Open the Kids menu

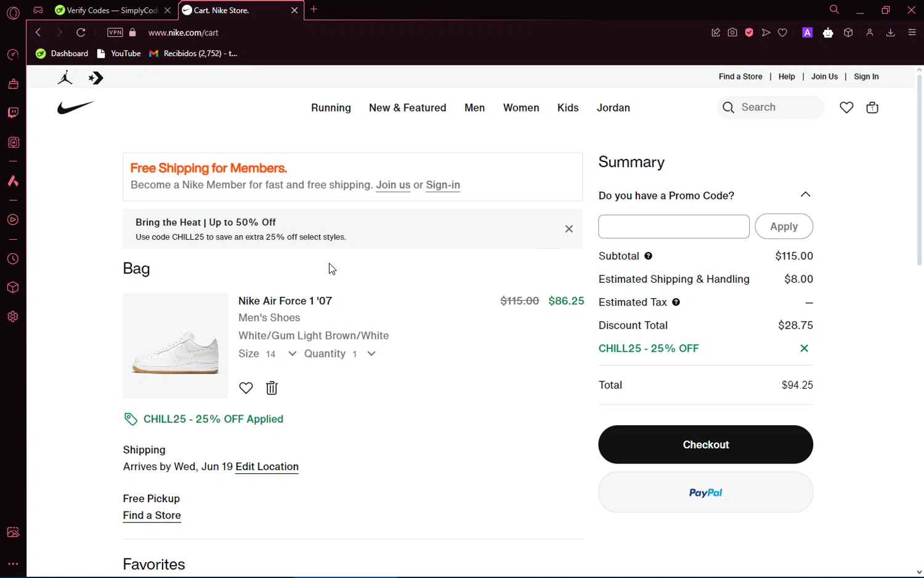(568, 108)
